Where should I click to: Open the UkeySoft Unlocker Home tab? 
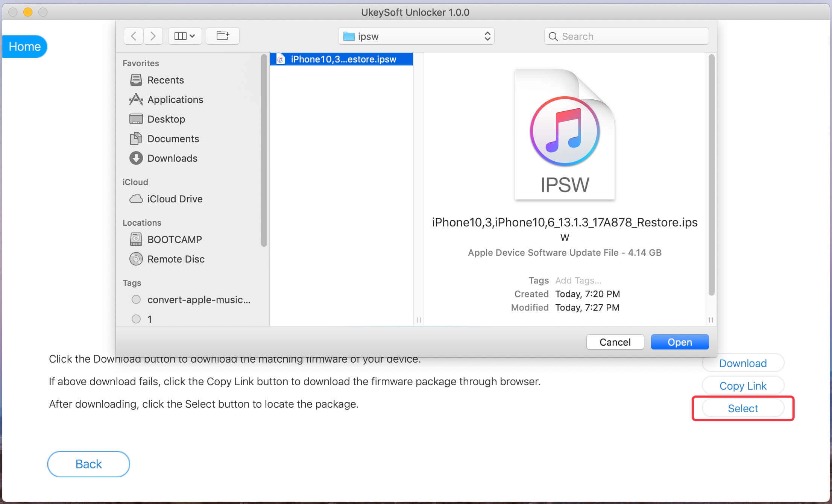pyautogui.click(x=24, y=46)
